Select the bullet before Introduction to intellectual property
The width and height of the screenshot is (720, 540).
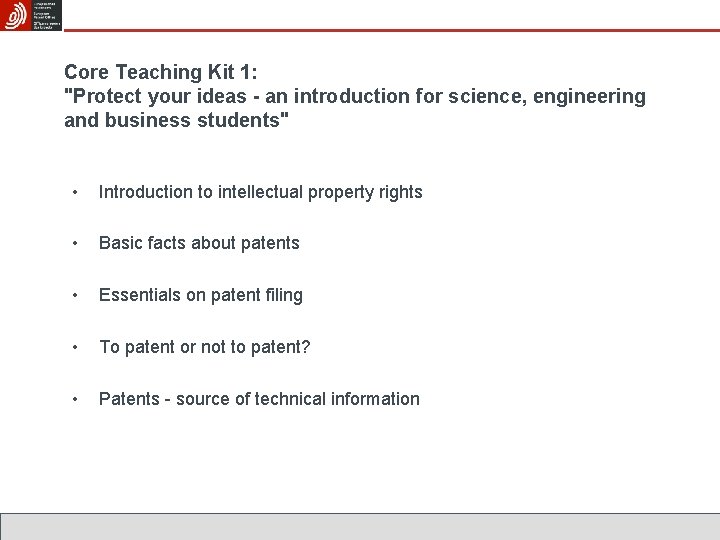pyautogui.click(x=75, y=192)
